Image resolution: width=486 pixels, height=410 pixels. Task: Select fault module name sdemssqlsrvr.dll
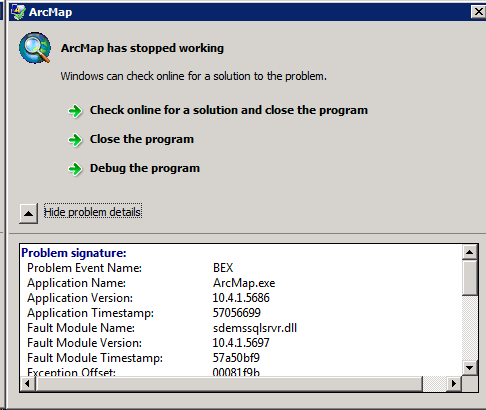pos(255,328)
